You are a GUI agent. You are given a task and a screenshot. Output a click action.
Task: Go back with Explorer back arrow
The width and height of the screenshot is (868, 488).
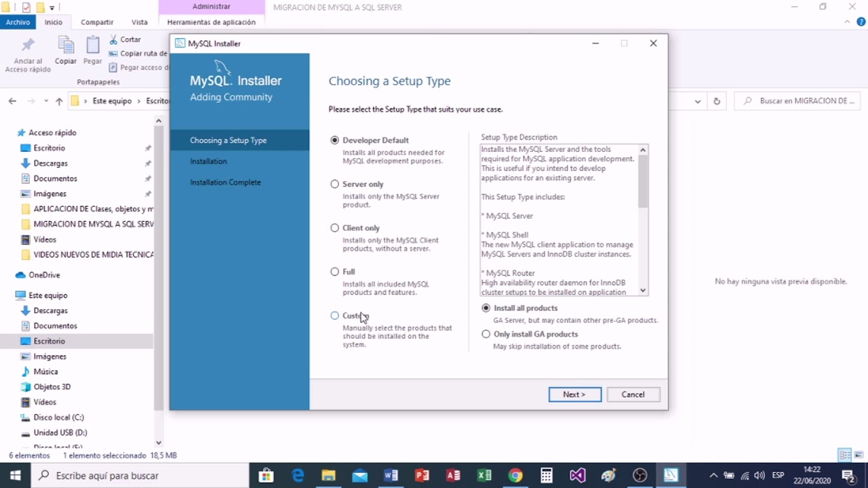click(x=12, y=101)
